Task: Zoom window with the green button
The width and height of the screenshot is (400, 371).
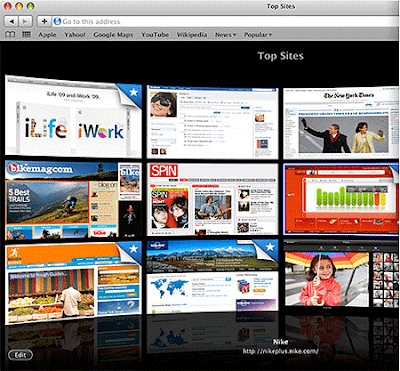Action: [30, 6]
